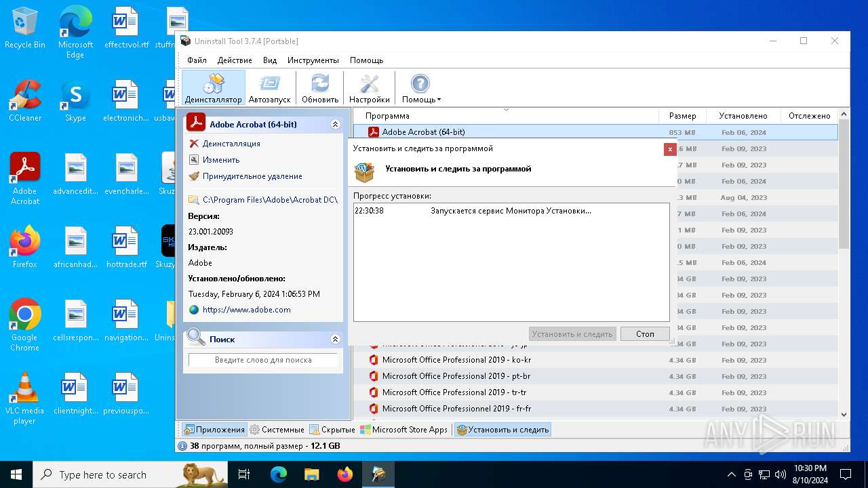Switch to the Скрытые tab

[x=332, y=430]
